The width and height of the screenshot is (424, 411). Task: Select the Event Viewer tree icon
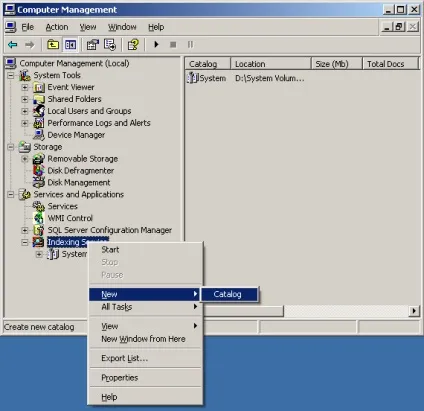[x=39, y=88]
